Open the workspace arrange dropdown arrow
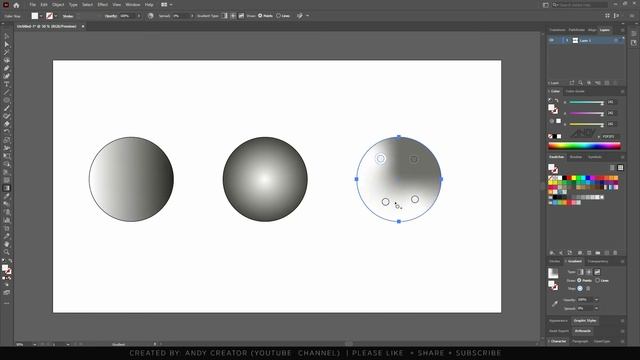Image resolution: width=640 pixels, height=360 pixels. pyautogui.click(x=171, y=5)
